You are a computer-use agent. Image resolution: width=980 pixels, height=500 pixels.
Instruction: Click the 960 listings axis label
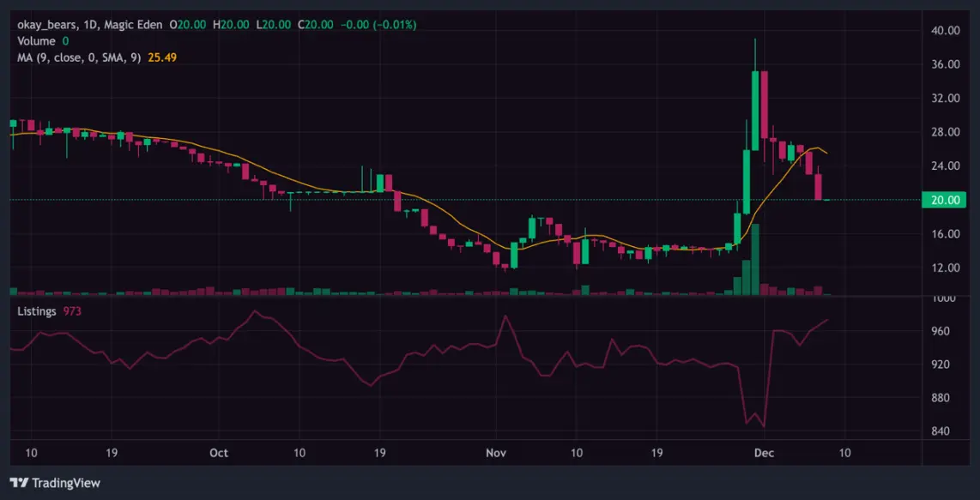pyautogui.click(x=942, y=331)
